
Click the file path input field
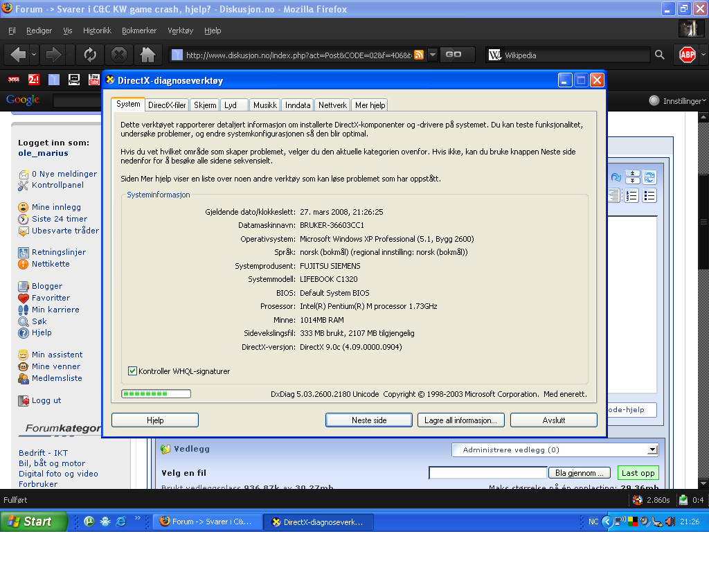tap(488, 472)
